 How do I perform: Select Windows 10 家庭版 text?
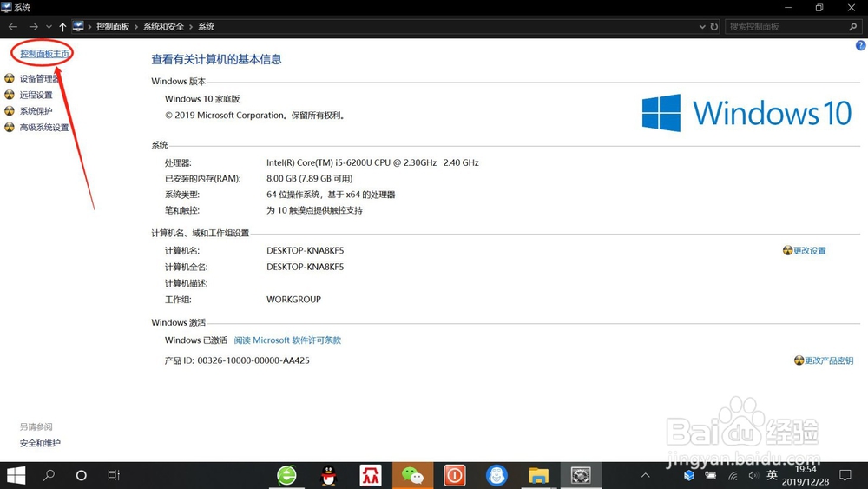click(x=202, y=98)
